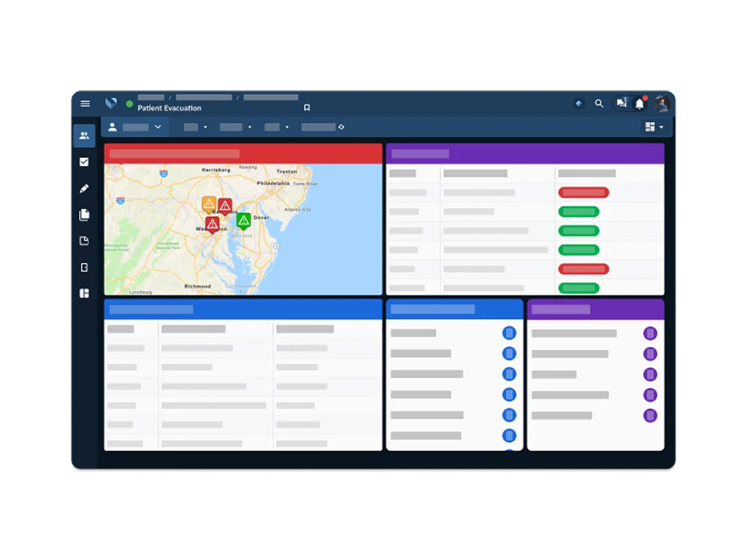The height and width of the screenshot is (560, 747).
Task: Click the Lynchburg label on the map
Action: pyautogui.click(x=141, y=292)
